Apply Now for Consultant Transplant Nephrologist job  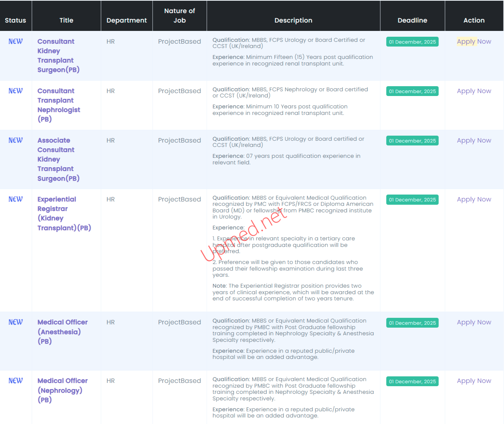[474, 91]
